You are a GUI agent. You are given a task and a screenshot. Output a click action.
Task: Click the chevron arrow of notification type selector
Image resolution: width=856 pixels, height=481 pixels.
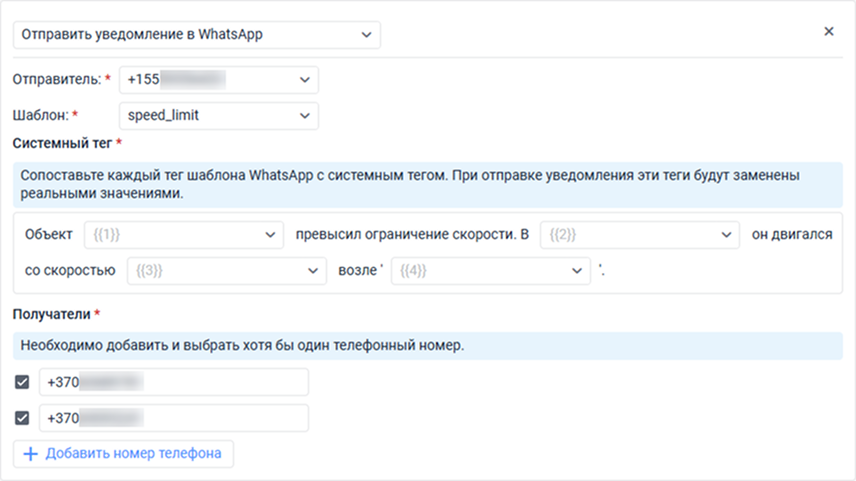pyautogui.click(x=363, y=35)
